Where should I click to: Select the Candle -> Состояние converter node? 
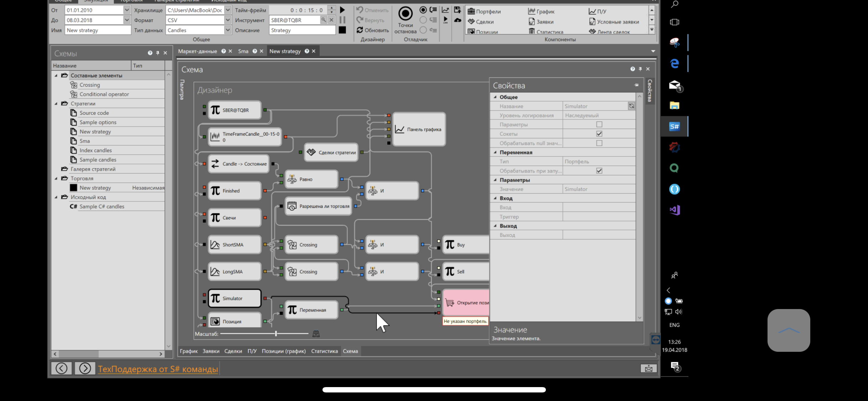pos(239,164)
